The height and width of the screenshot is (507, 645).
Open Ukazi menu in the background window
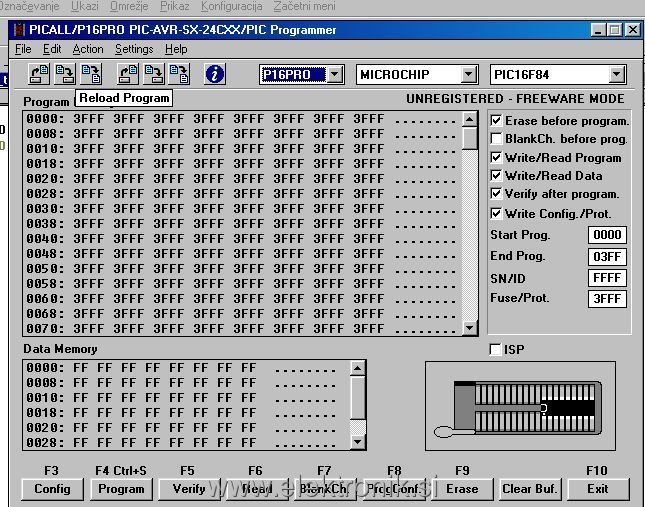[85, 6]
